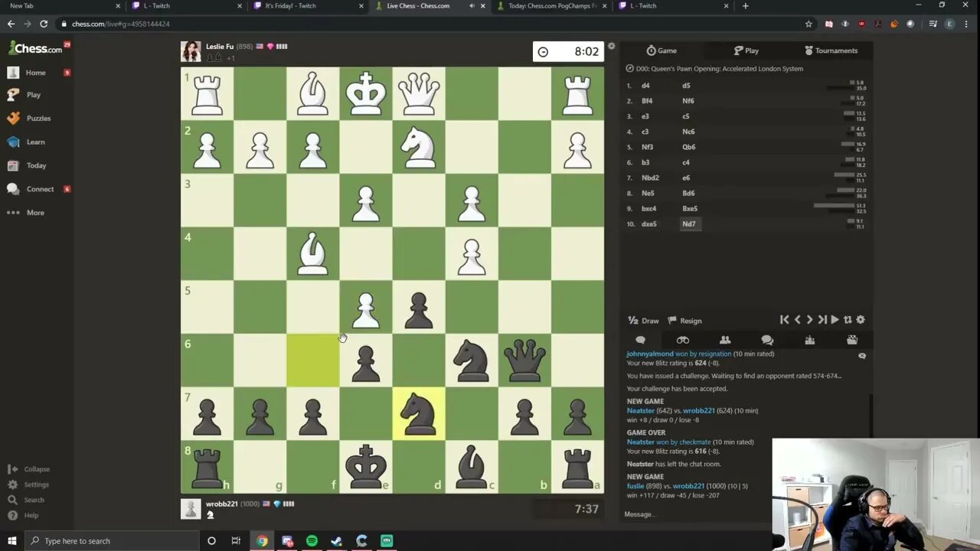This screenshot has width=980, height=551.
Task: Go to previous move
Action: [x=797, y=320]
